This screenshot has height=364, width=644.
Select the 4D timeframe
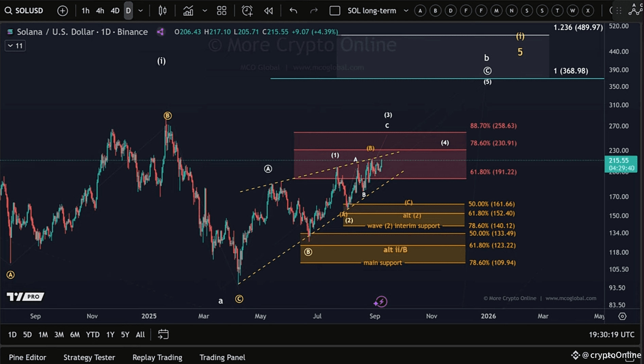[x=115, y=11]
